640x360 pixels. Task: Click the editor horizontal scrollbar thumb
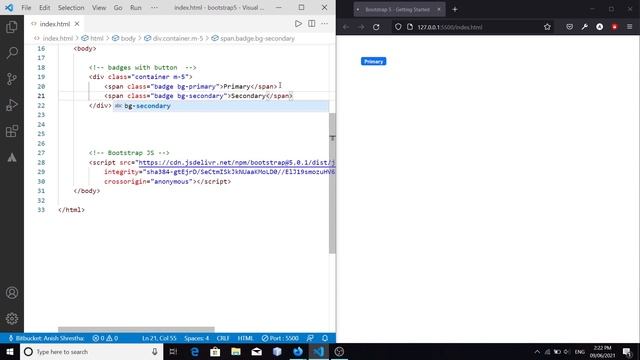pyautogui.click(x=136, y=329)
